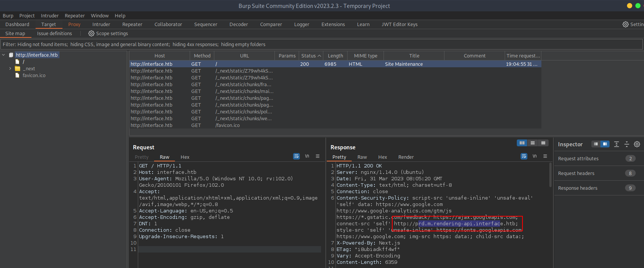This screenshot has height=268, width=644.
Task: Select top-bottom stacked layout icon
Action: 533,143
